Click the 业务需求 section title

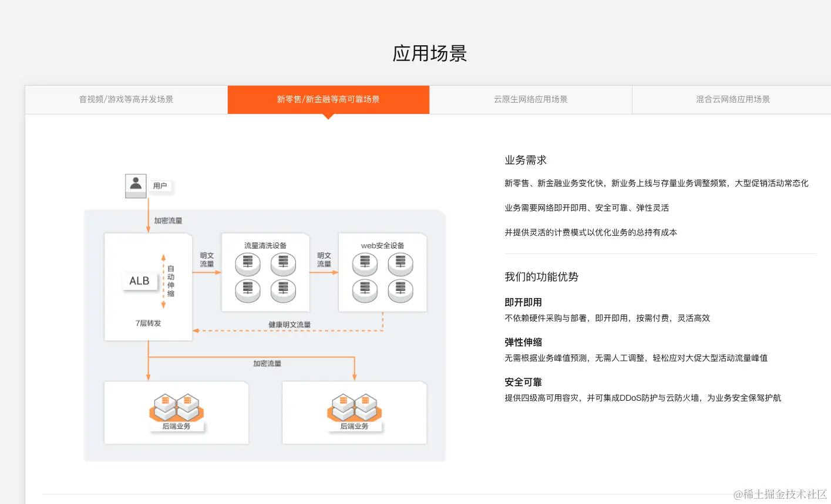point(525,159)
